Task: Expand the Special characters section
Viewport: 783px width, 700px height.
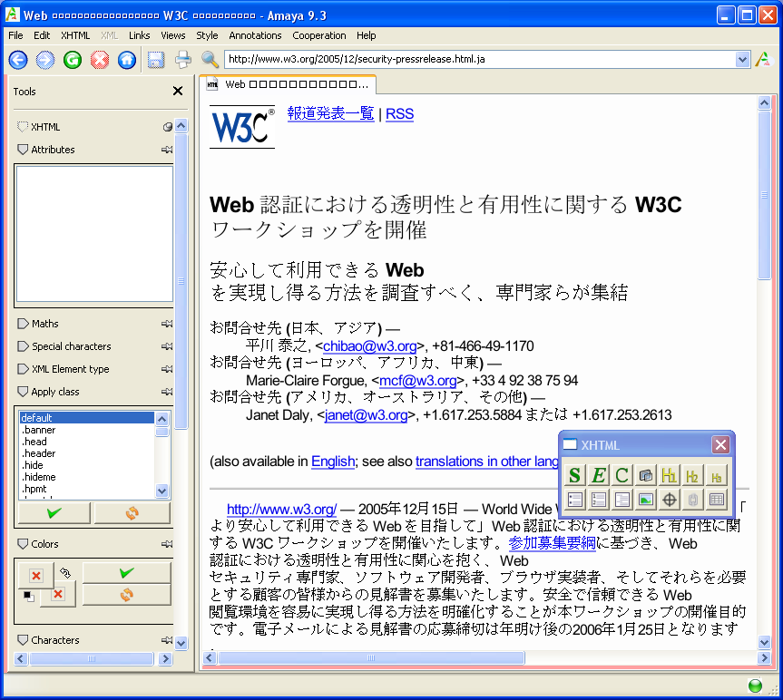Action: [x=23, y=346]
